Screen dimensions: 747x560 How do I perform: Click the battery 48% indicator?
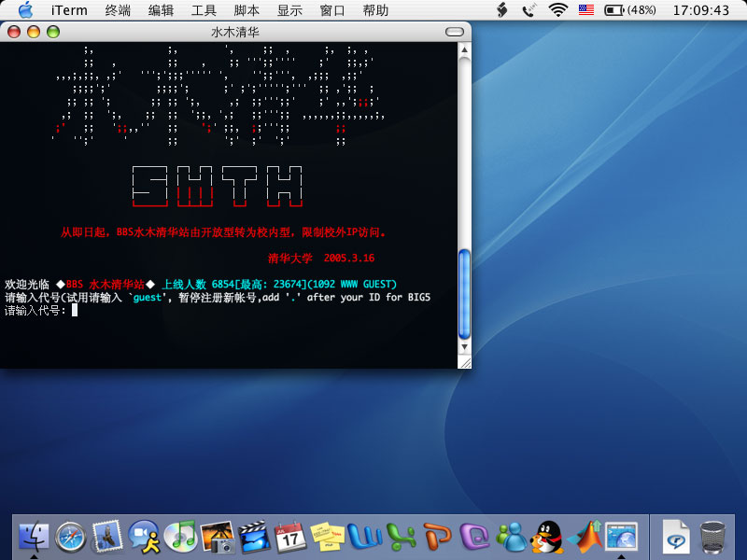click(629, 10)
